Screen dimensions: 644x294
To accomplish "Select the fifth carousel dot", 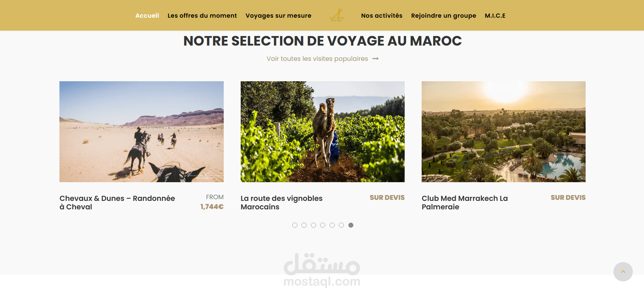I will tap(332, 225).
